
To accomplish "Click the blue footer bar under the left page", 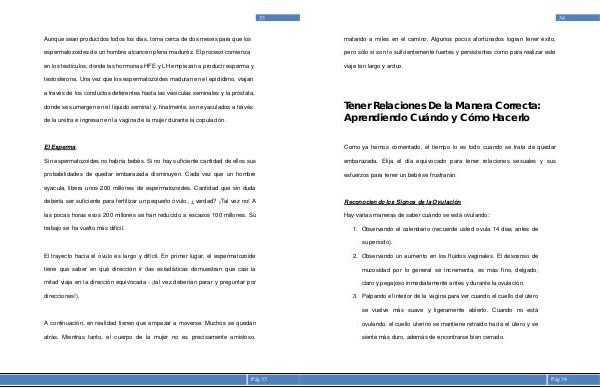I will [150, 379].
